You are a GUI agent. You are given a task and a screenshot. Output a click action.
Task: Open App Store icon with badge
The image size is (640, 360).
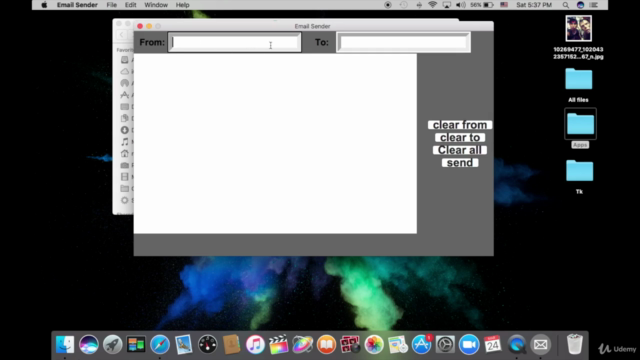(x=421, y=344)
